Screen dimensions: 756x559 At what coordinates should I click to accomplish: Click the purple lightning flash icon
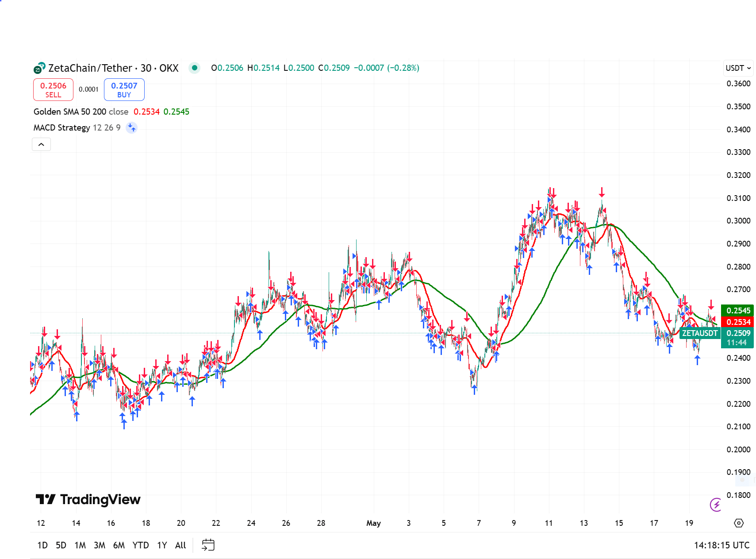715,505
